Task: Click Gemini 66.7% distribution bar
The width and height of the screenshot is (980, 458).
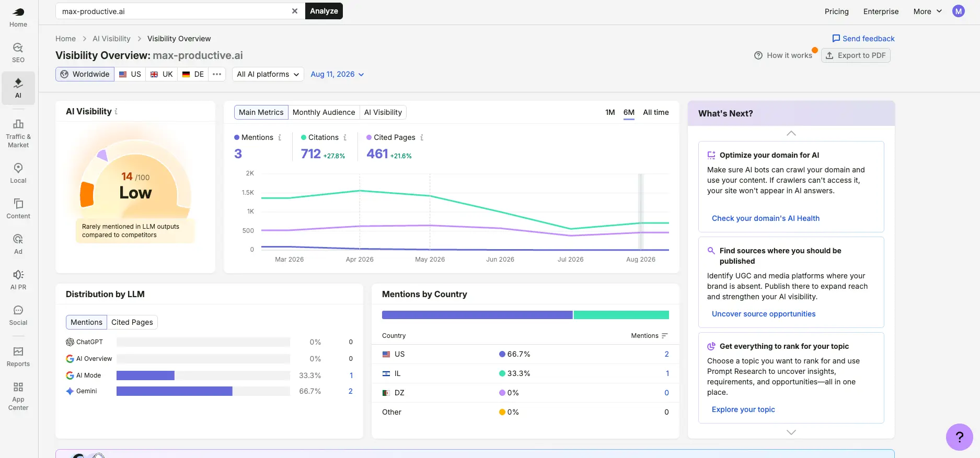Action: click(x=175, y=391)
